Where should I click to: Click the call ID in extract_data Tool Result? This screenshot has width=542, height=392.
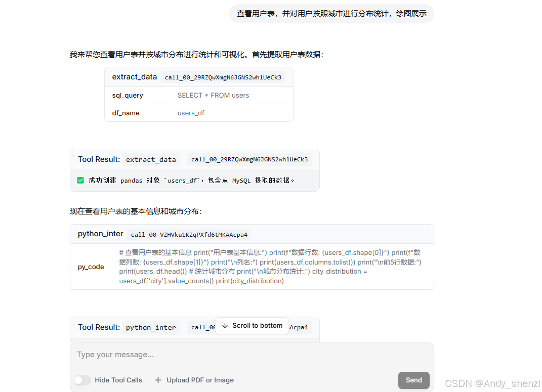click(x=249, y=159)
